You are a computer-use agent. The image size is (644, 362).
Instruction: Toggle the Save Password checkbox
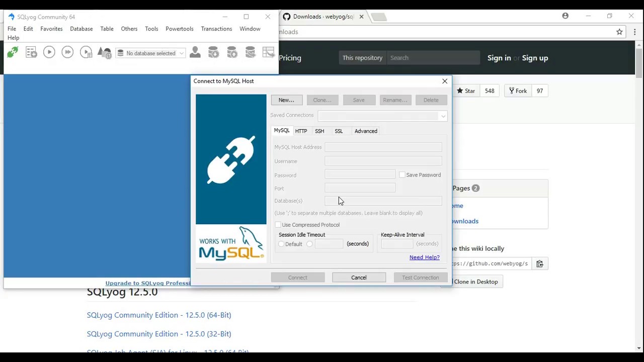pos(402,175)
